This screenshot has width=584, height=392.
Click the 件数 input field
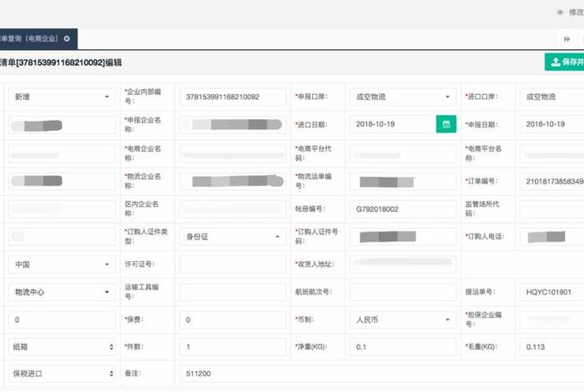tap(233, 347)
